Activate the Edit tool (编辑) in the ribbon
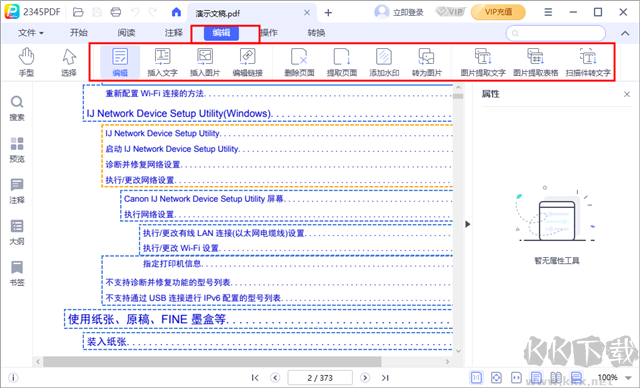Image resolution: width=640 pixels, height=388 pixels. [120, 62]
